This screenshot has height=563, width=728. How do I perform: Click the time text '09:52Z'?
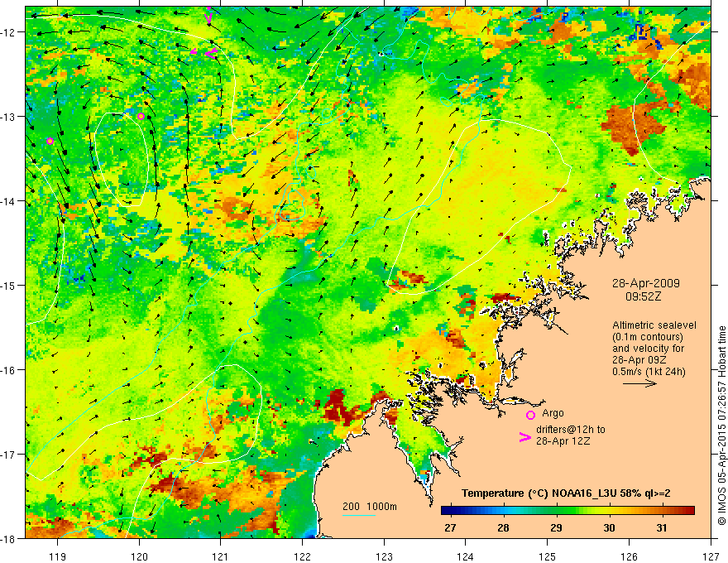point(643,296)
